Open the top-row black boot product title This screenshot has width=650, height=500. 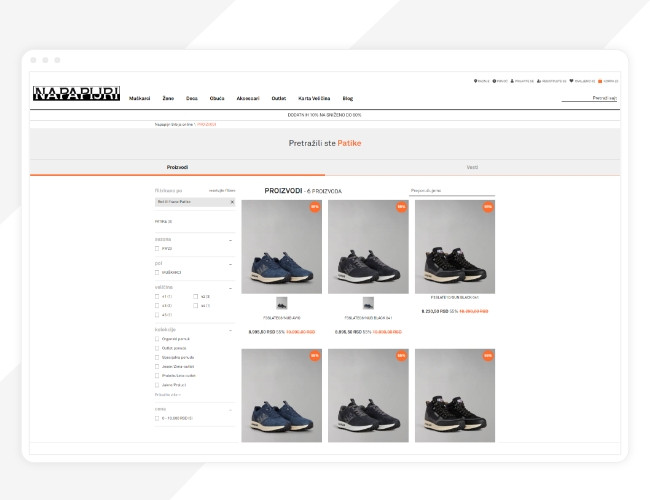455,297
